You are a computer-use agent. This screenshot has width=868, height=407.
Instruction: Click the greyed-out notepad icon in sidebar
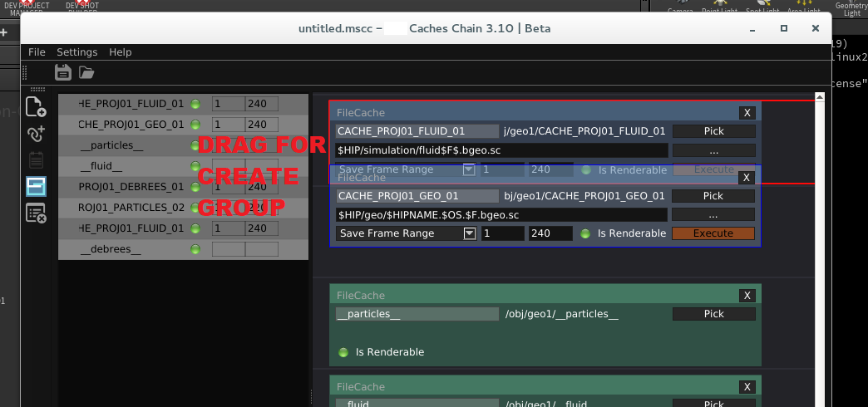click(35, 159)
